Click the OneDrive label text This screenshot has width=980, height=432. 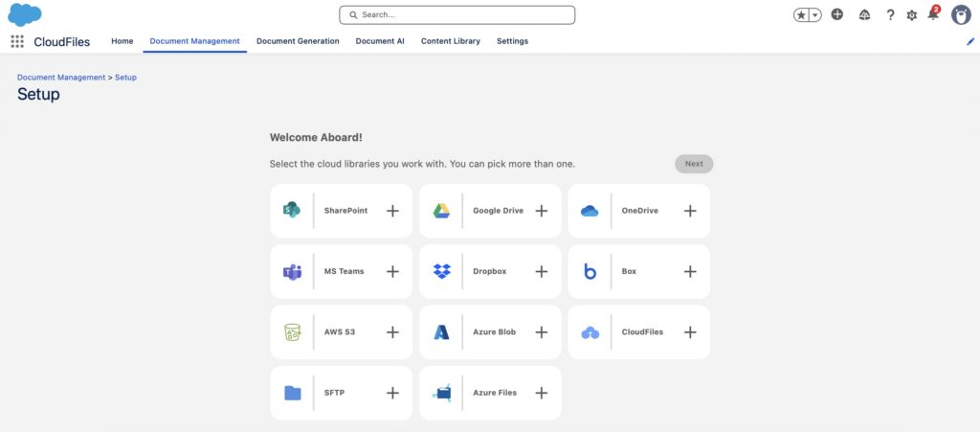[x=639, y=211]
